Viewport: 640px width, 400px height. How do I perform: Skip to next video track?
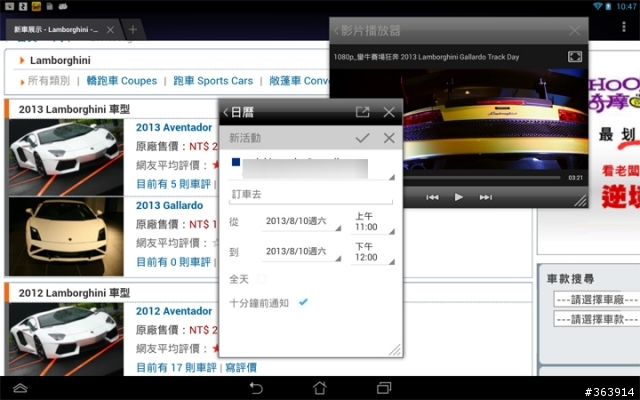485,197
